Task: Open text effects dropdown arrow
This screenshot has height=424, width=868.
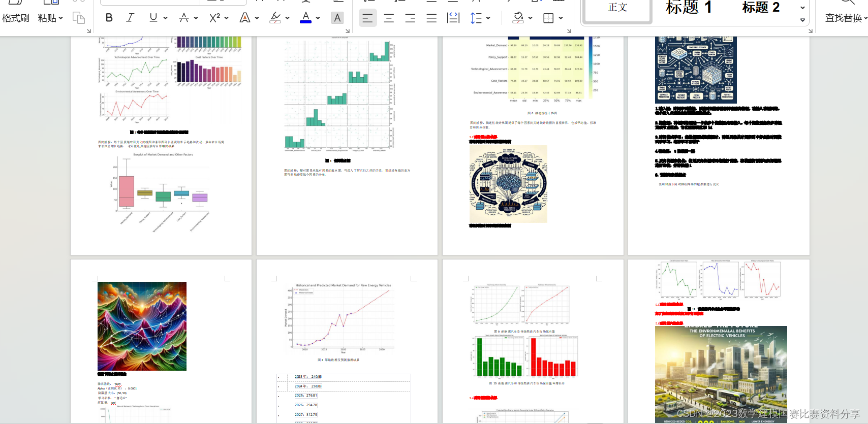Action: coord(257,18)
